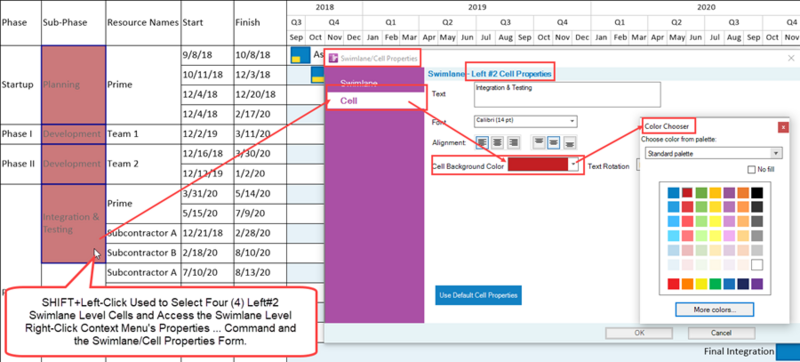The width and height of the screenshot is (800, 362).
Task: Pick the bright green swatch in bottom row
Action: coord(715,283)
